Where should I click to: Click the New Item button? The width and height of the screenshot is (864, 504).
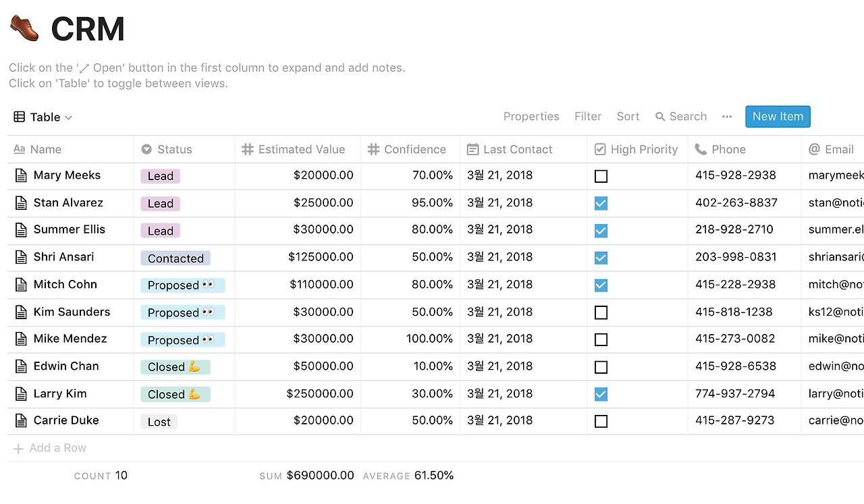coord(778,117)
